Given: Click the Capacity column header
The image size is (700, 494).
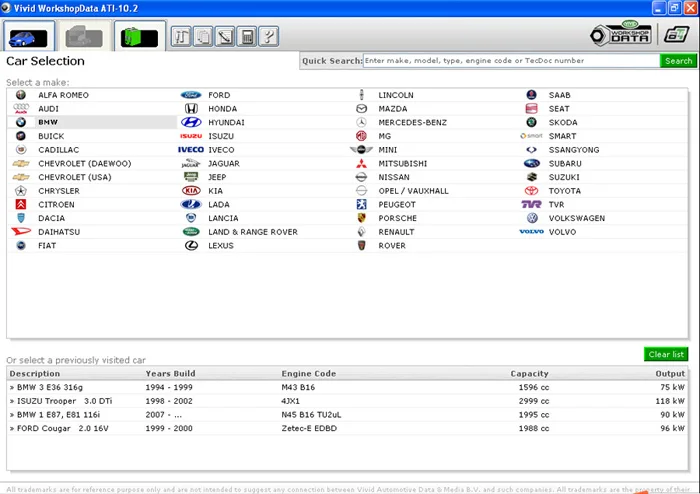Looking at the screenshot, I should (529, 374).
